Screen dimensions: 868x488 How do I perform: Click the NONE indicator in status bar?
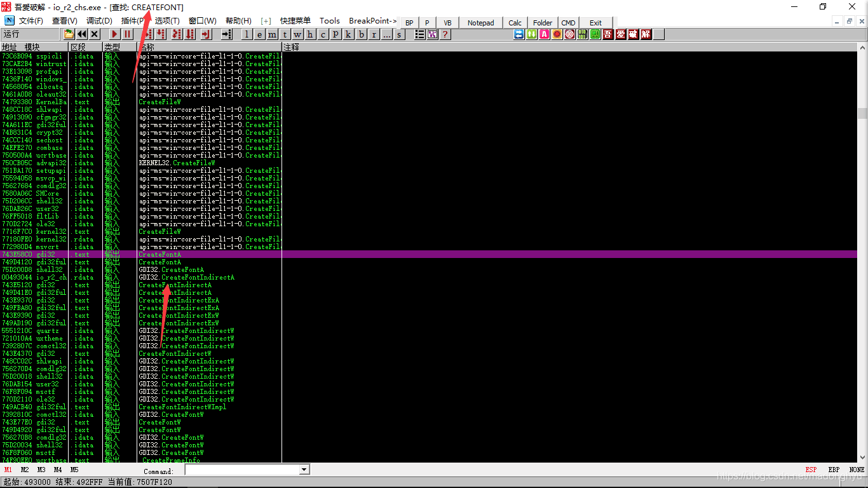click(857, 470)
